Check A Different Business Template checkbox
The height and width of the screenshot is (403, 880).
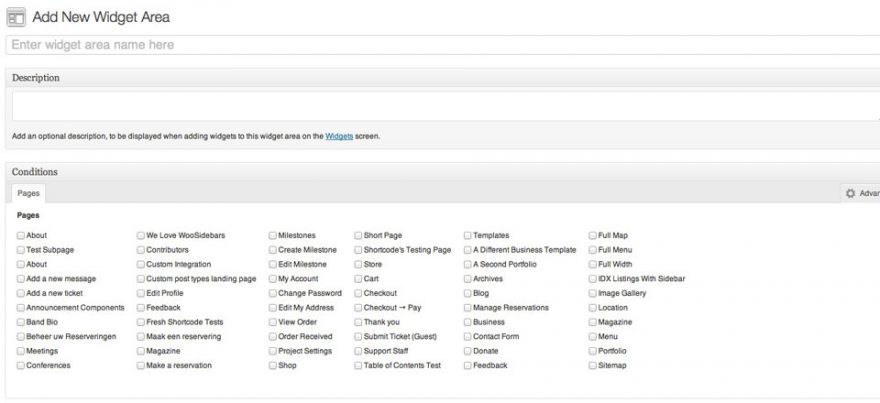(468, 250)
